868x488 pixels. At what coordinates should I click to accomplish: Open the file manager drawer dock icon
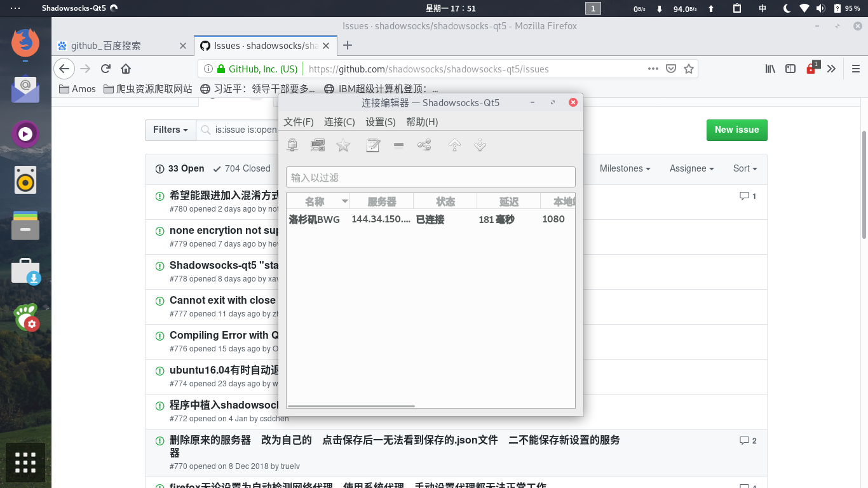pos(25,225)
